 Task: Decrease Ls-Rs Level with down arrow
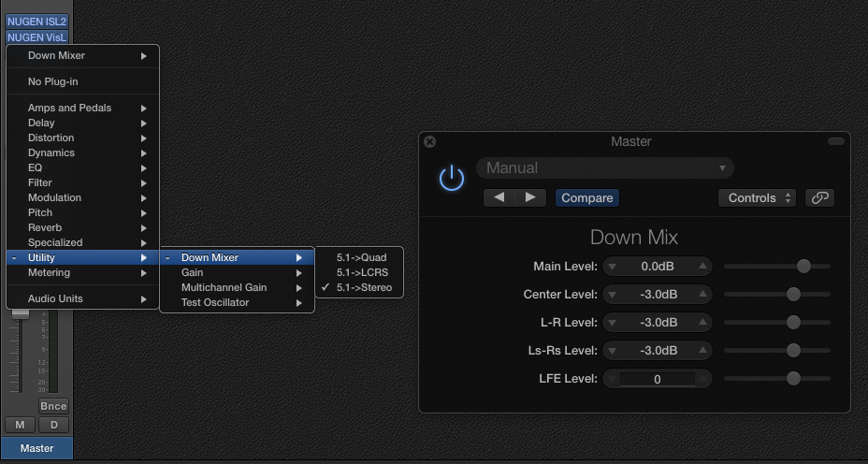coord(613,351)
